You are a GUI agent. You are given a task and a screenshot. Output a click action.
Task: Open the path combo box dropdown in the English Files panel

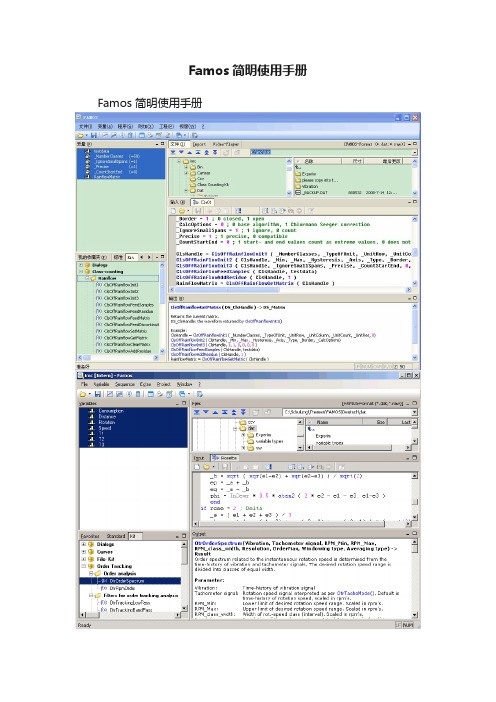415,412
